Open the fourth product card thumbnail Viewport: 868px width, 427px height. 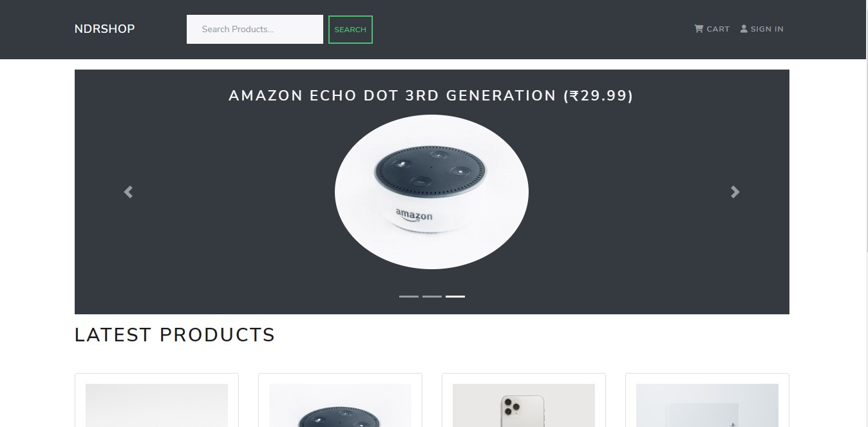tap(707, 405)
